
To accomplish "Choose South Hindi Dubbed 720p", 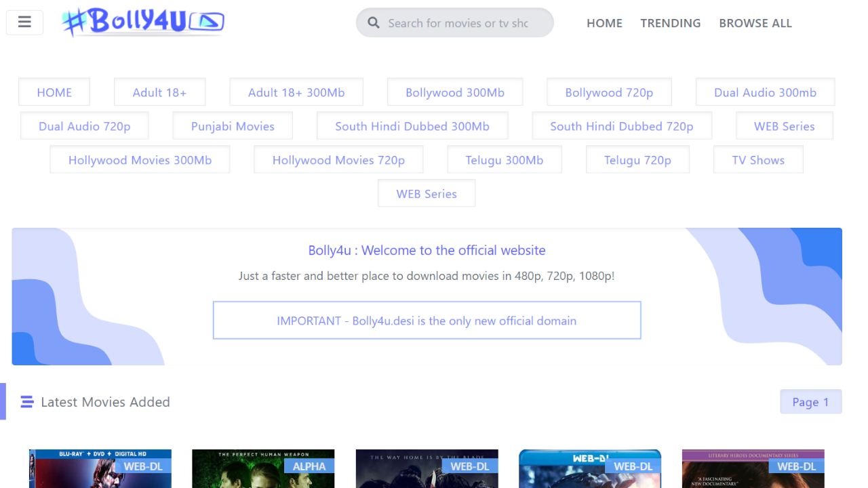I will [x=622, y=126].
